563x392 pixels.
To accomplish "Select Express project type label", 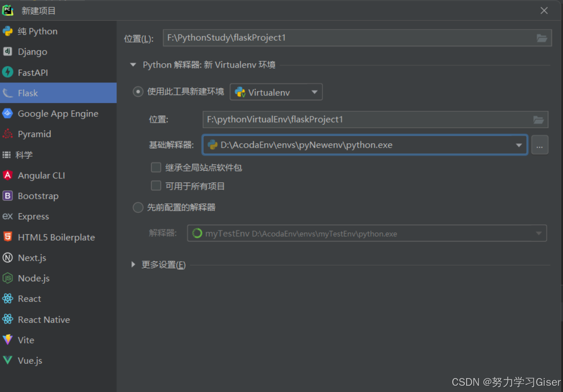I will [34, 217].
